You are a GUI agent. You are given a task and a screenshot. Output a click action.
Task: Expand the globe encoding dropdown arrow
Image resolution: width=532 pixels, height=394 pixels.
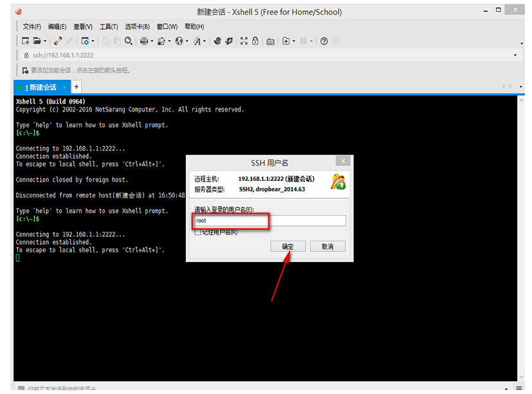pos(187,41)
